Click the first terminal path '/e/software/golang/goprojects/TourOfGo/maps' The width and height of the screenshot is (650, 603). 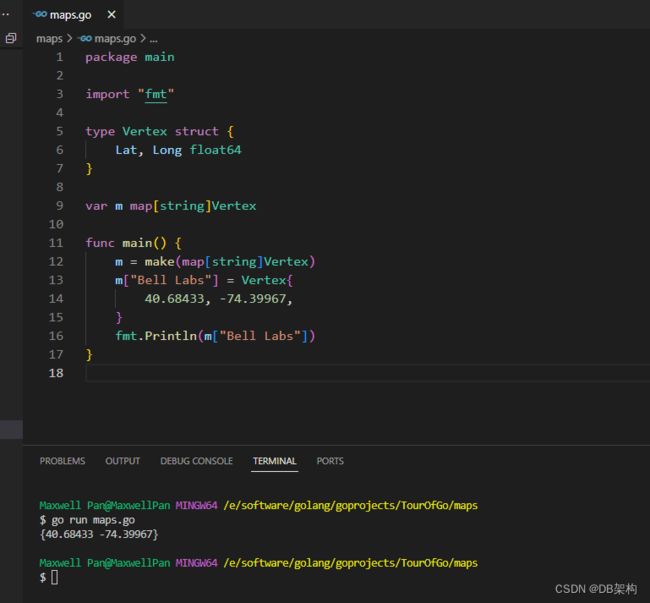point(351,505)
